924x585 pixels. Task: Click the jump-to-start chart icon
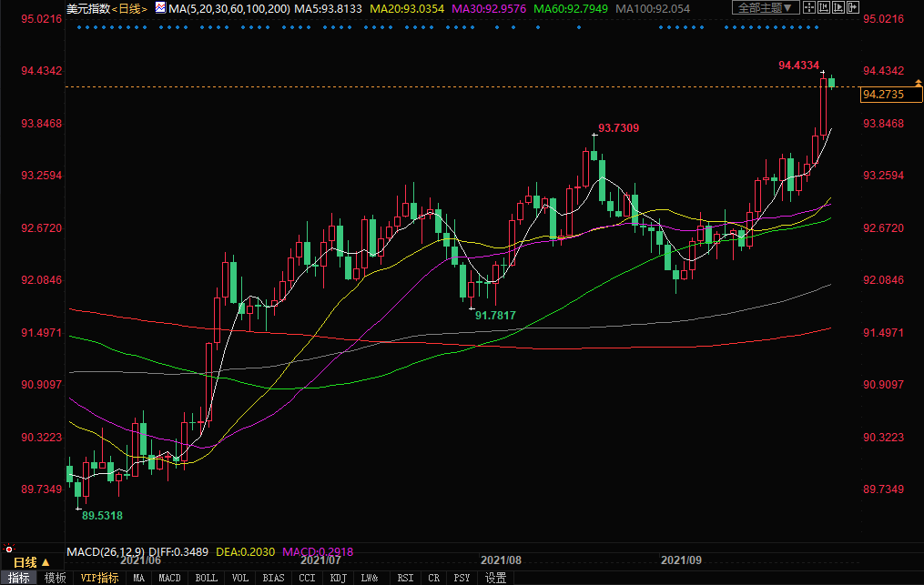pyautogui.click(x=829, y=7)
